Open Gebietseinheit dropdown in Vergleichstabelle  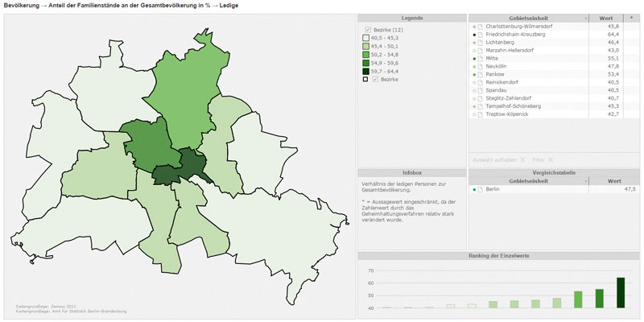pyautogui.click(x=584, y=181)
